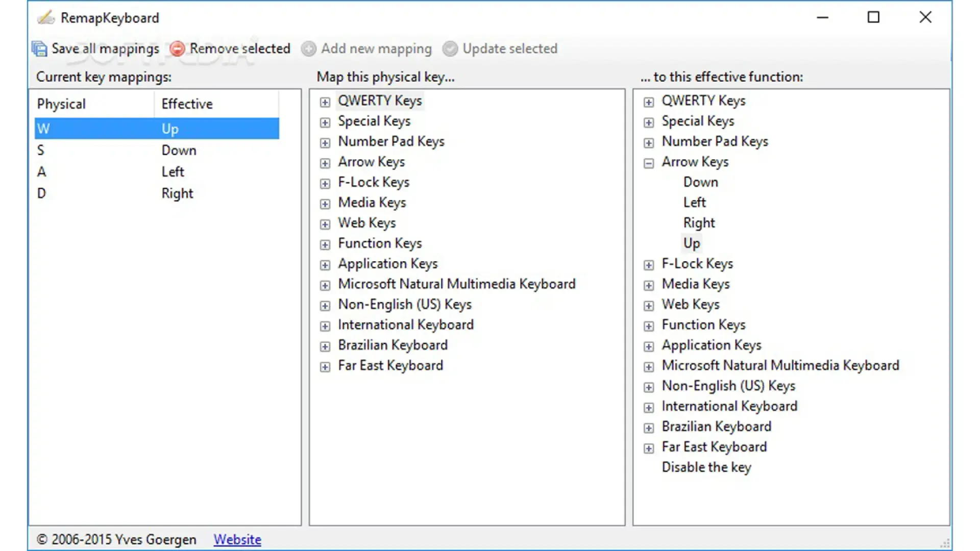Click the red Remove selected icon
980x551 pixels.
click(177, 48)
